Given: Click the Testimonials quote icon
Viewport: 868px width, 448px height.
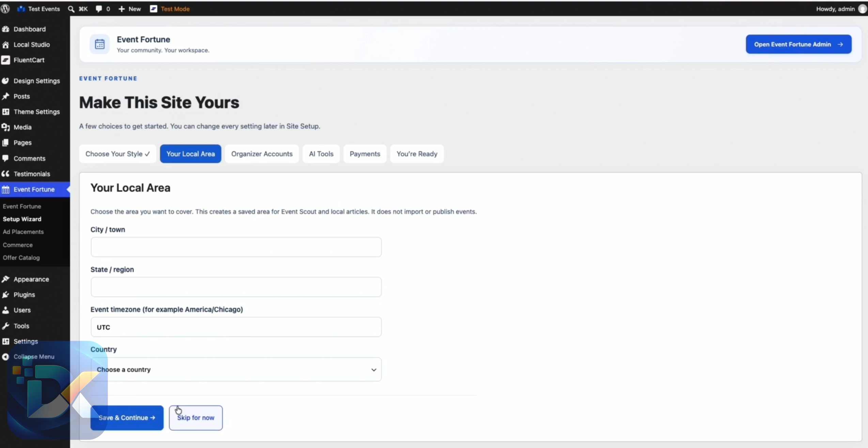Looking at the screenshot, I should click(5, 174).
